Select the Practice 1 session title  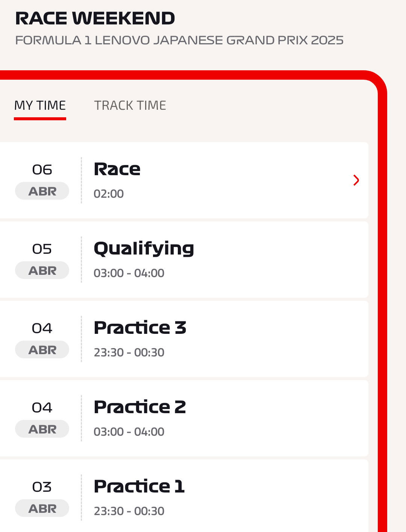pos(139,486)
